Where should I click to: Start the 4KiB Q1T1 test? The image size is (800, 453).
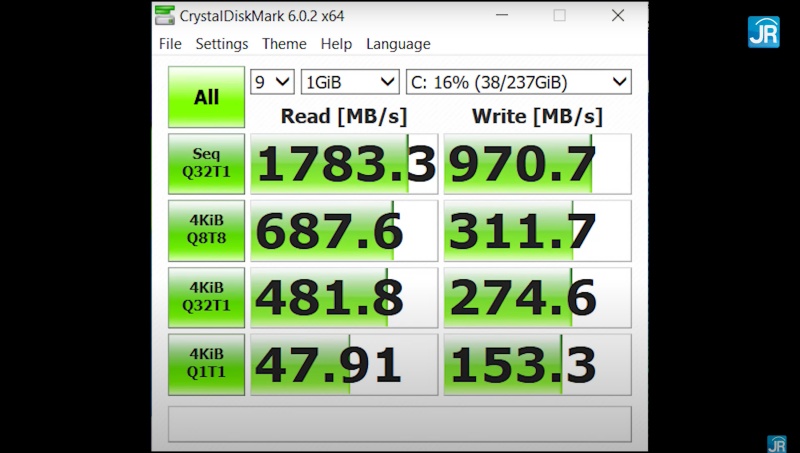point(206,364)
